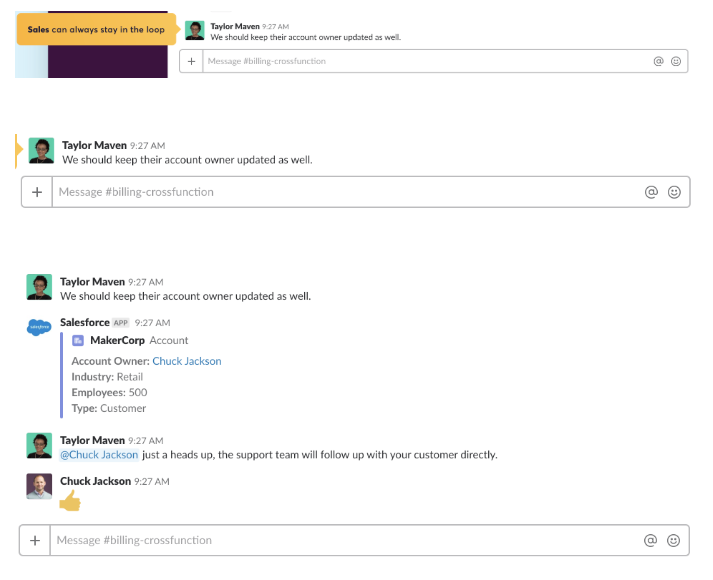The width and height of the screenshot is (713, 580).
Task: Click the plus button in bottom message box
Action: (35, 540)
